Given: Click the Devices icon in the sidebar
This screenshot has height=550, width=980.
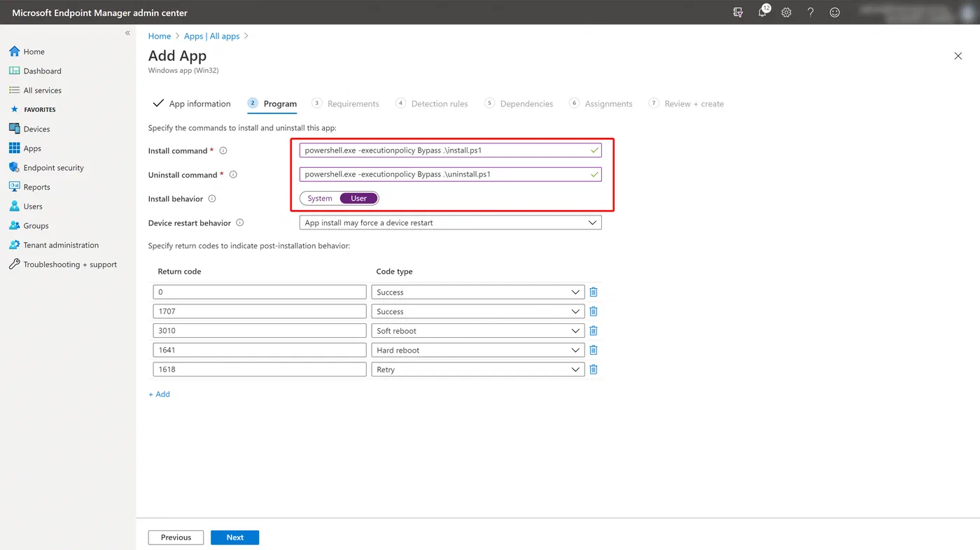Looking at the screenshot, I should pyautogui.click(x=14, y=129).
